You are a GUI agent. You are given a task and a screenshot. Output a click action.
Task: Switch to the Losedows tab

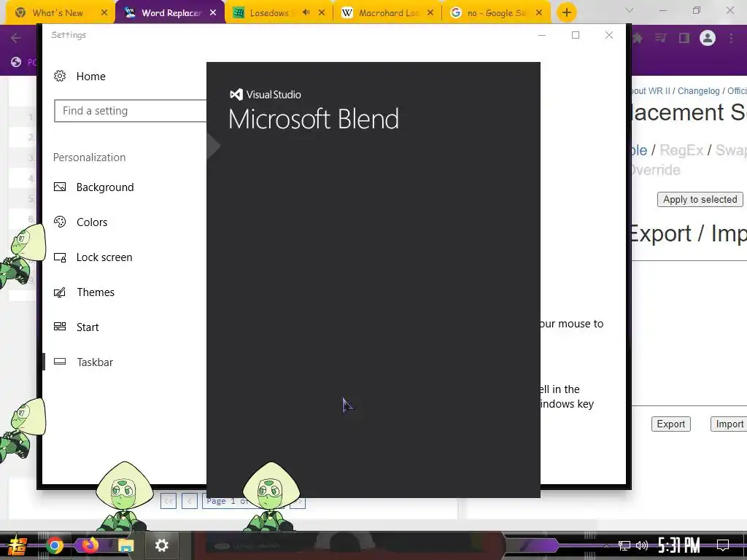click(269, 13)
